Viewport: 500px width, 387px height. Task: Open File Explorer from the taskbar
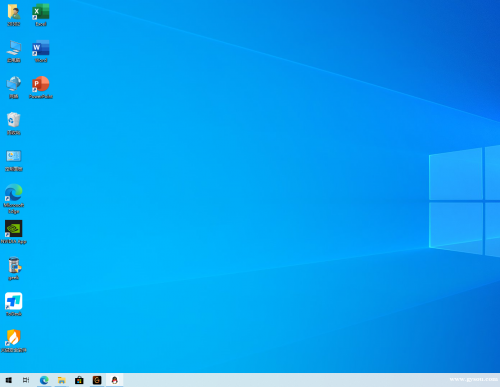pyautogui.click(x=62, y=380)
